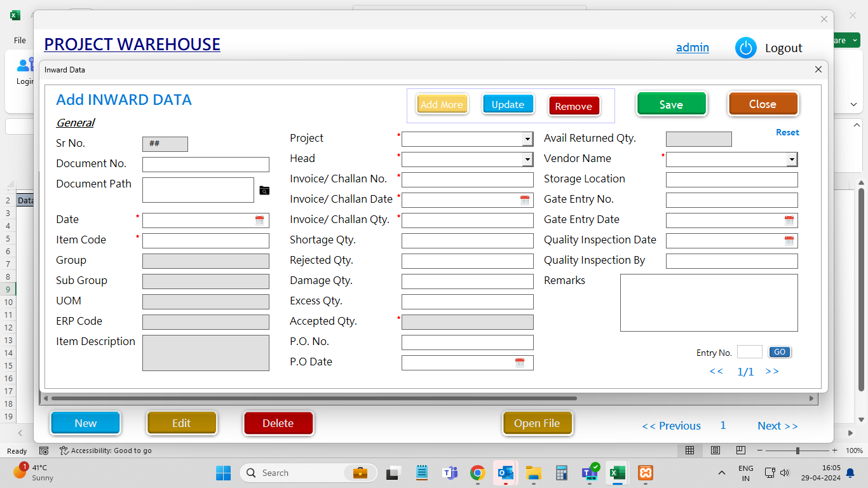868x488 pixels.
Task: Expand the Project dropdown list
Action: tap(527, 139)
